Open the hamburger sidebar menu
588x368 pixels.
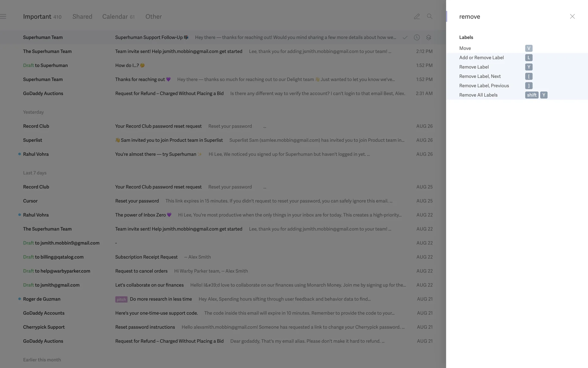(x=3, y=17)
